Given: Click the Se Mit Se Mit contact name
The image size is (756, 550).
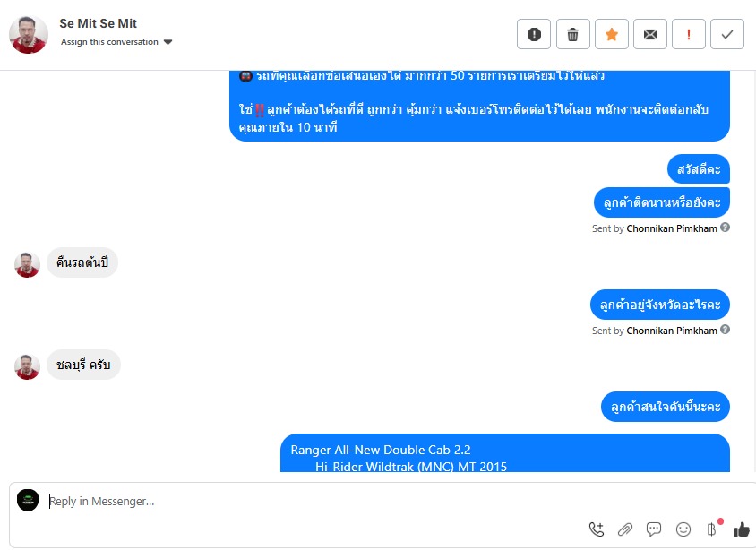Looking at the screenshot, I should coord(98,23).
